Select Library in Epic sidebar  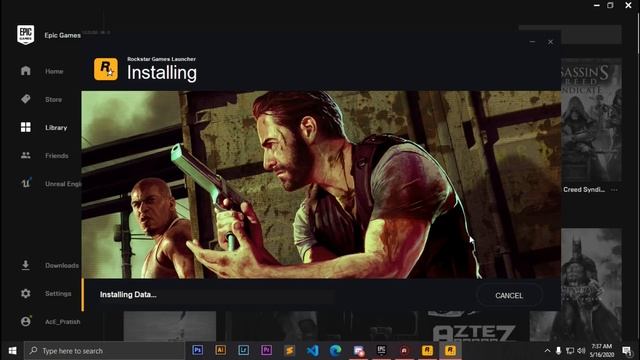click(x=56, y=128)
